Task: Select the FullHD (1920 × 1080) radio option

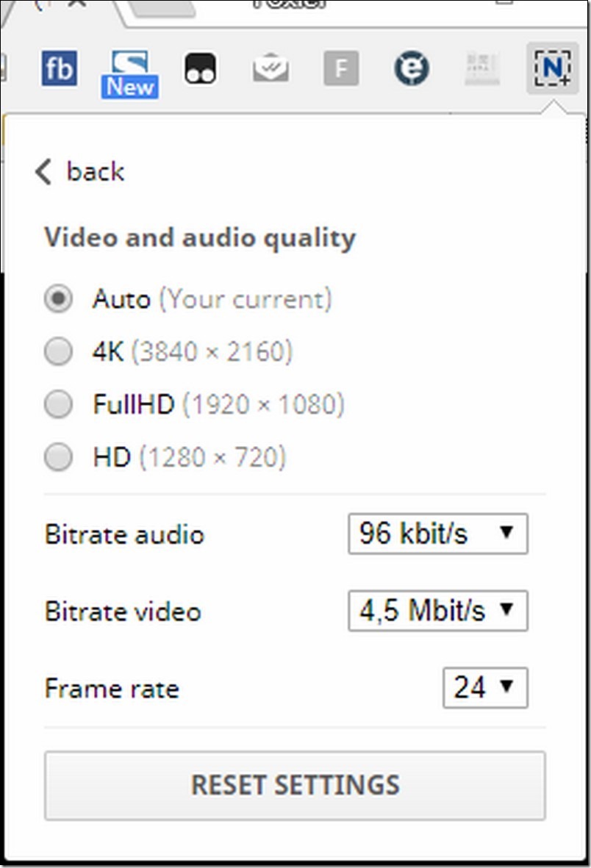Action: (58, 404)
